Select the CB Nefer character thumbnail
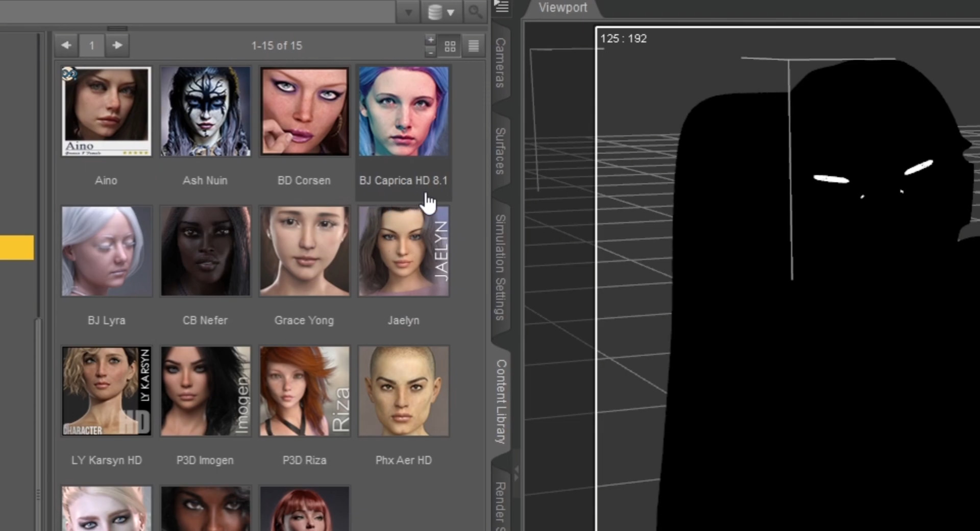 [x=205, y=251]
